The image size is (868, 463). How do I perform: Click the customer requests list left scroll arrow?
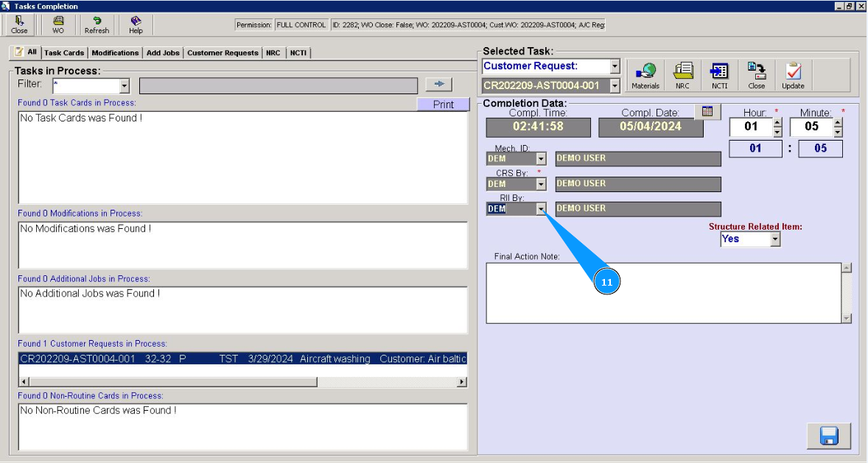pos(24,382)
